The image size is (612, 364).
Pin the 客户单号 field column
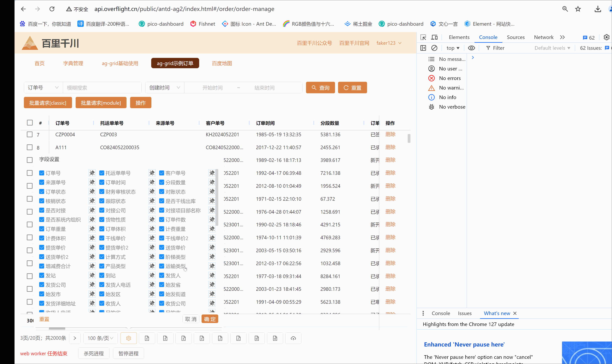(212, 173)
